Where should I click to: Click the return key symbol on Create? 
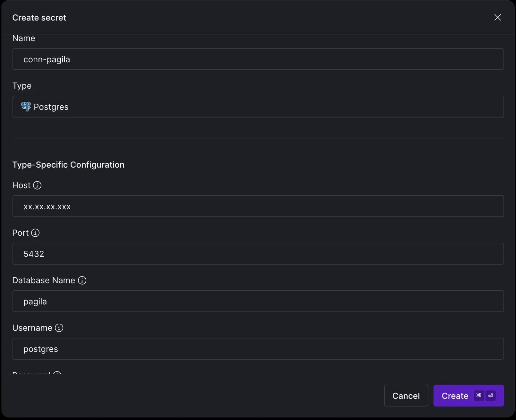coord(490,395)
